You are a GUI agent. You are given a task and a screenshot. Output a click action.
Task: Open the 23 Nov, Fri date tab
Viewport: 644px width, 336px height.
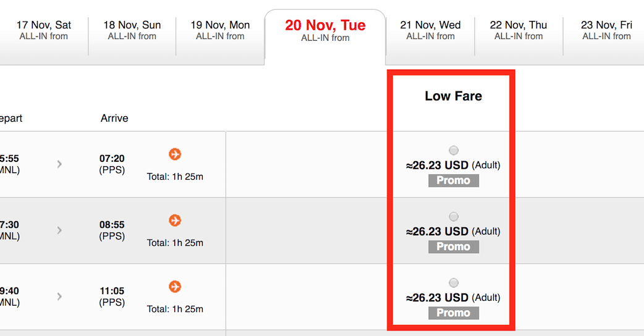point(606,30)
